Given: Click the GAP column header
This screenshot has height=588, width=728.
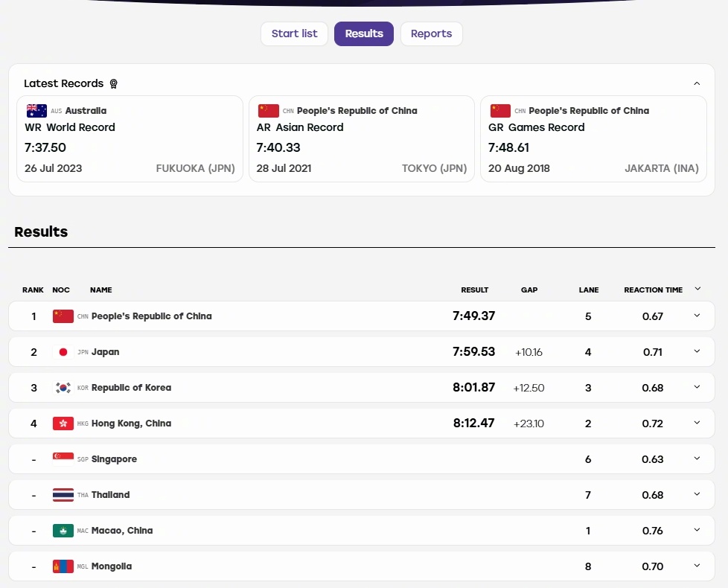Looking at the screenshot, I should (529, 290).
